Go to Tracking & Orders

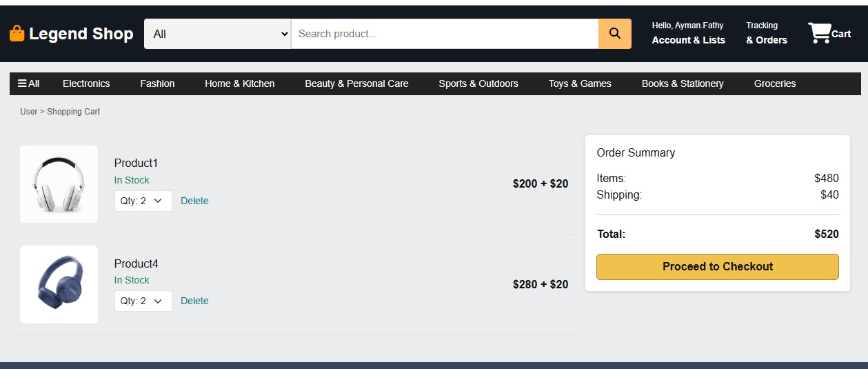(766, 34)
